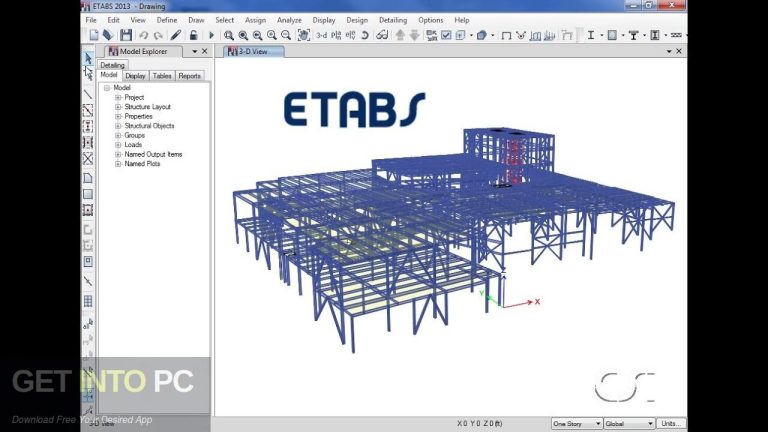Click the Undo arrow icon
This screenshot has width=768, height=432.
pyautogui.click(x=143, y=35)
